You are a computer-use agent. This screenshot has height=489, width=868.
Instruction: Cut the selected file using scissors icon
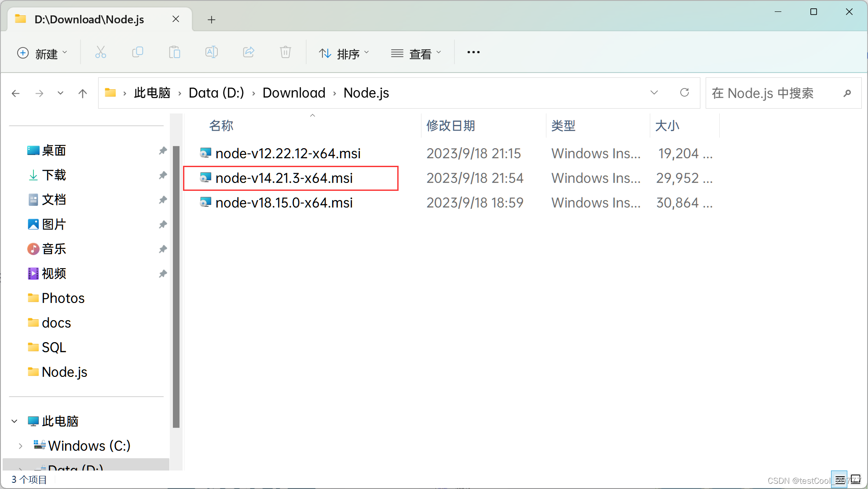tap(101, 52)
